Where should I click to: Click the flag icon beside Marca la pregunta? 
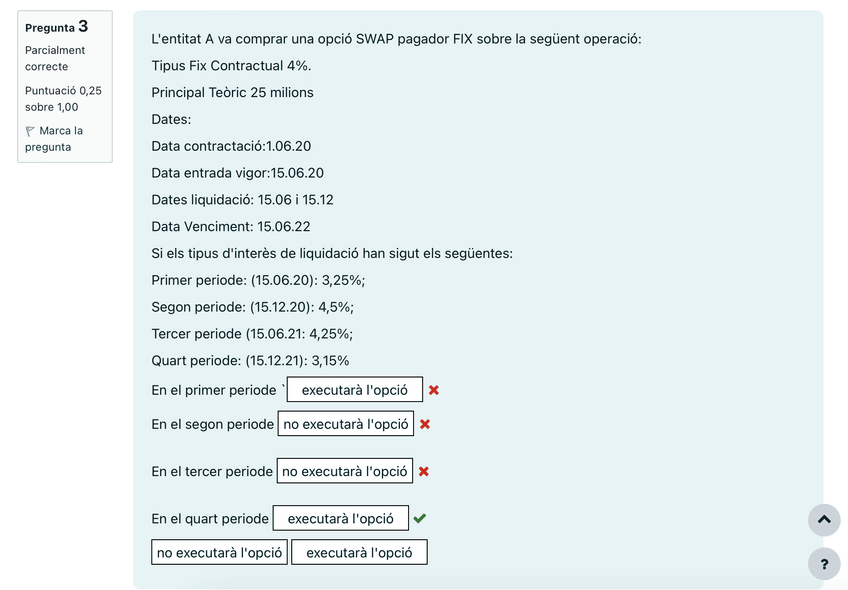click(31, 131)
